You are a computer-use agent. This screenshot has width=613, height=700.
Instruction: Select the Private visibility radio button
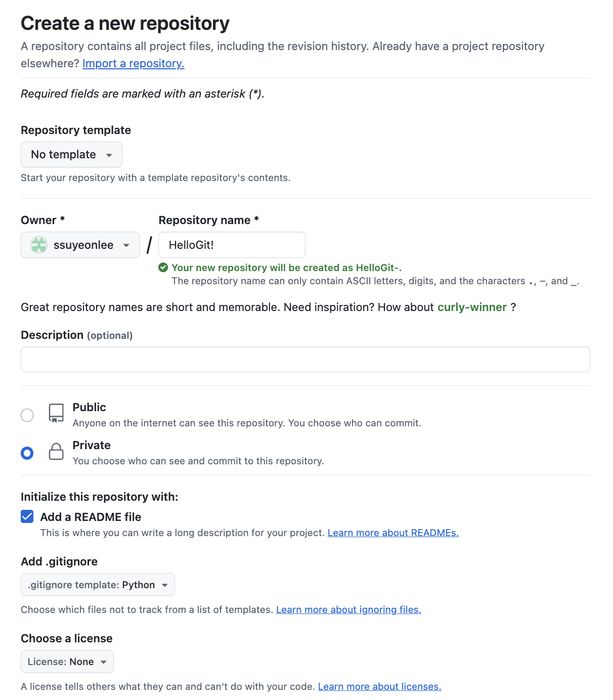pos(27,453)
